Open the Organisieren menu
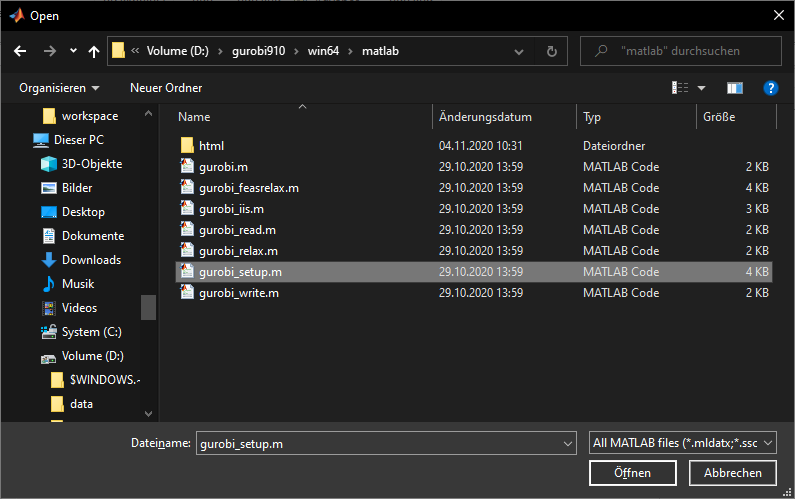This screenshot has height=499, width=795. (x=59, y=88)
